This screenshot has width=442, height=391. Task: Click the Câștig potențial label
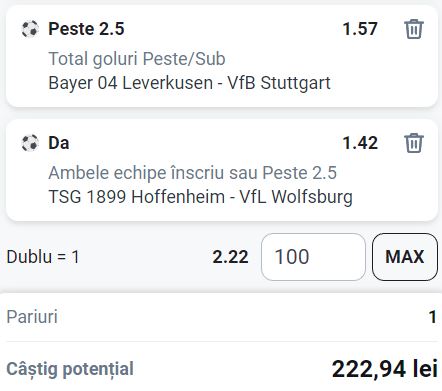point(70,369)
